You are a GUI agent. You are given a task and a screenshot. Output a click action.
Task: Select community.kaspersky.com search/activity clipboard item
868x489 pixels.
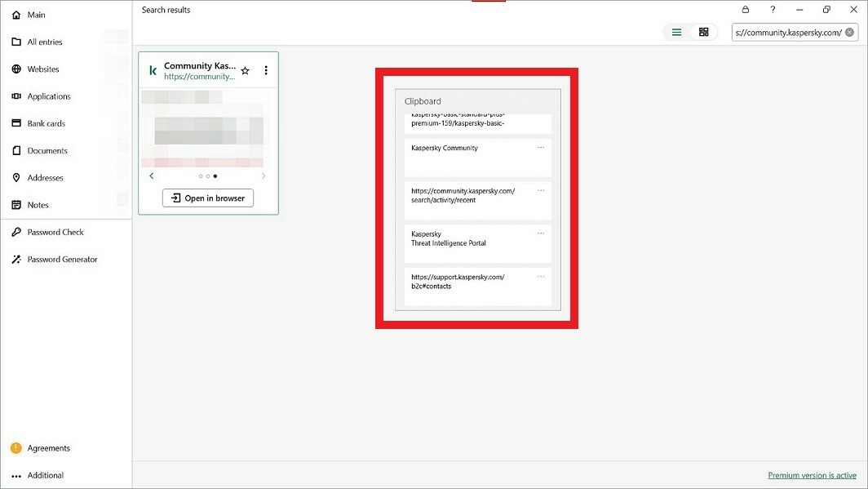coord(478,201)
